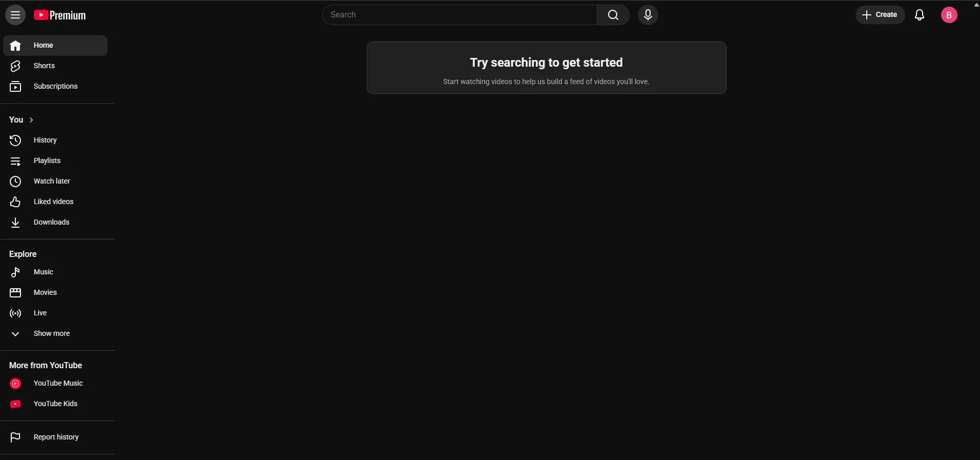
Task: Click the scrollbar up arrow
Action: click(976, 4)
